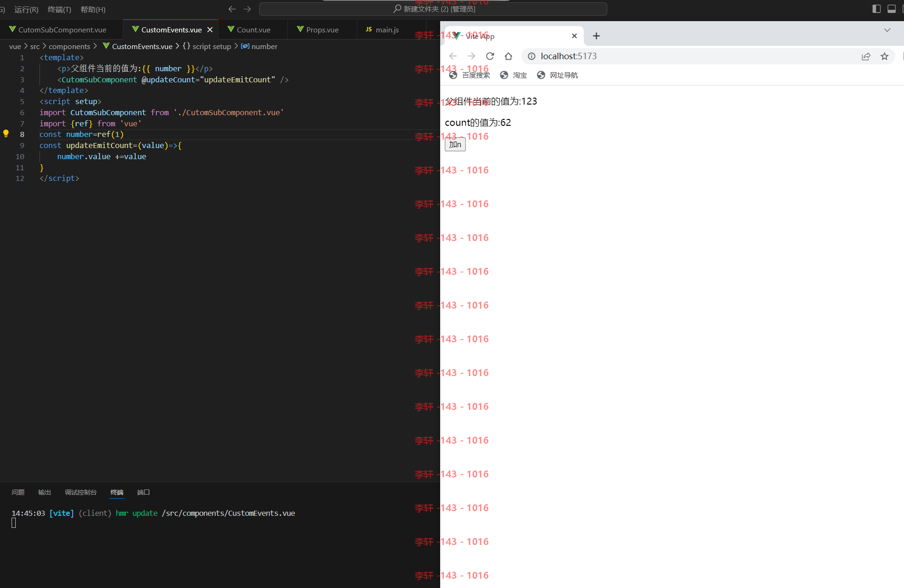Click the share page icon in address bar
Image resolution: width=904 pixels, height=588 pixels.
(866, 56)
